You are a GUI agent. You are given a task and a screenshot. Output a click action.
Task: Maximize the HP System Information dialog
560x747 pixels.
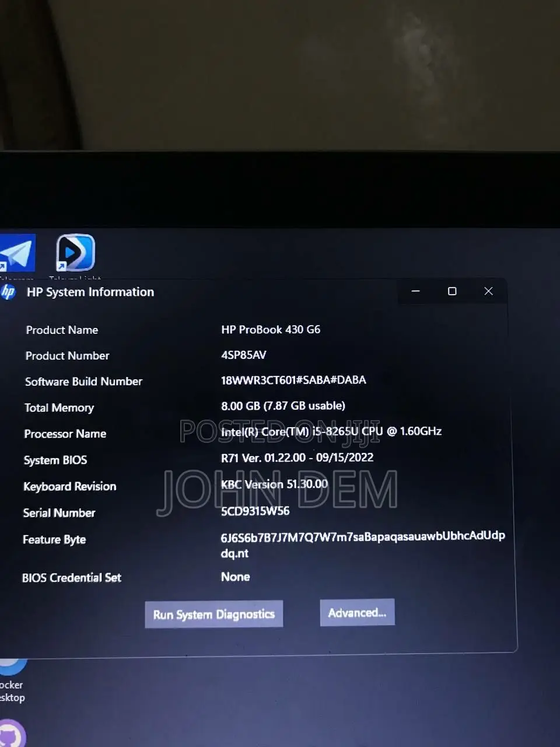452,291
